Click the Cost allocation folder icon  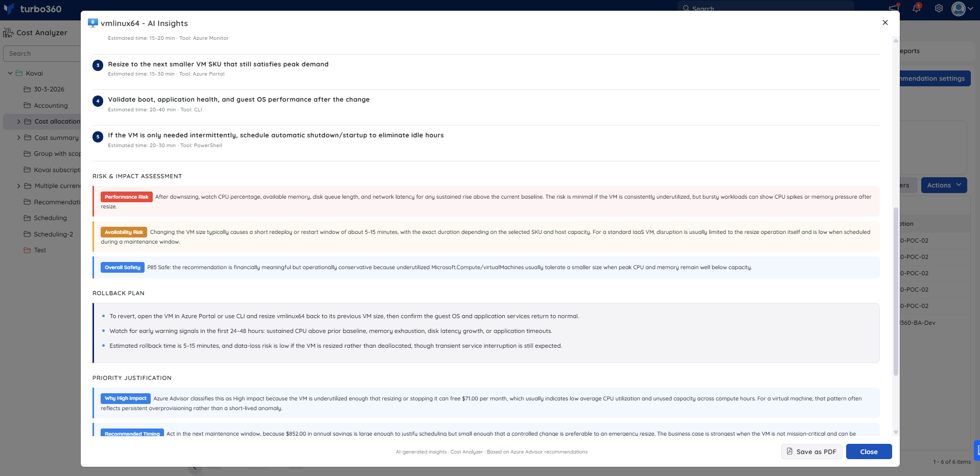(x=28, y=122)
